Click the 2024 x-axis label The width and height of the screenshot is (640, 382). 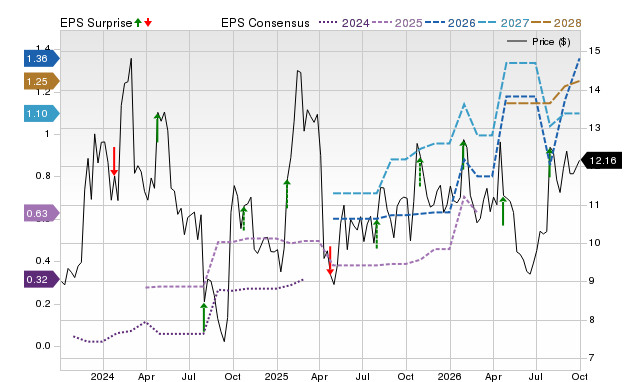102,376
